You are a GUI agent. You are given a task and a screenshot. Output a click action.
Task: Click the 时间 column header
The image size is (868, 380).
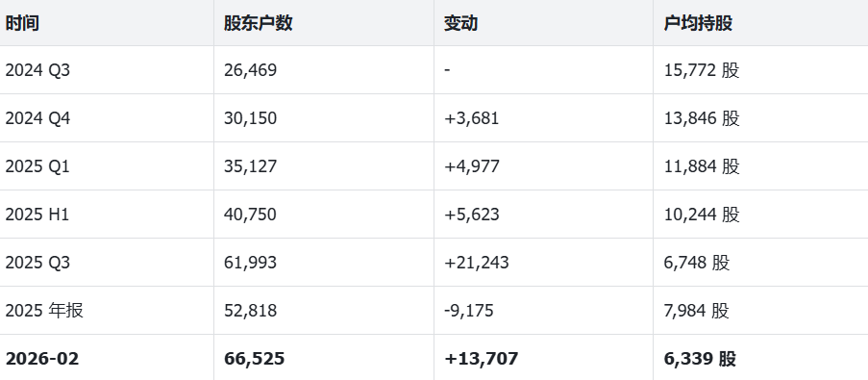pyautogui.click(x=22, y=23)
